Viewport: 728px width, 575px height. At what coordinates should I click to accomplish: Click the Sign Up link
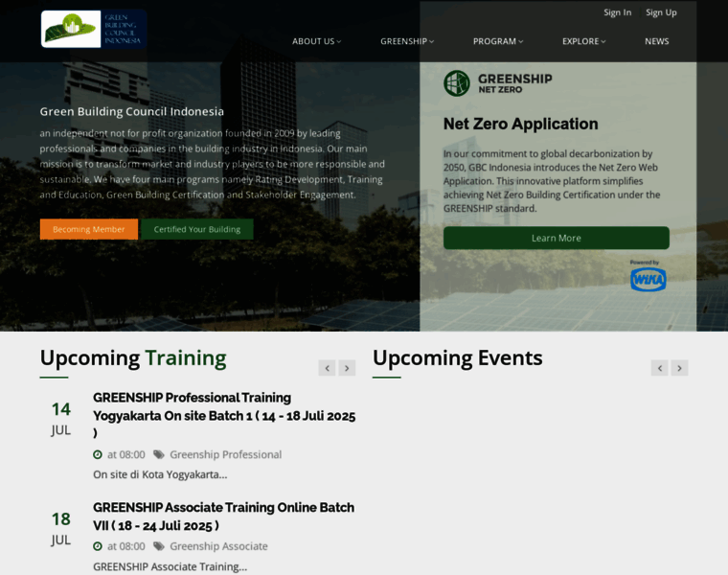[x=661, y=12]
